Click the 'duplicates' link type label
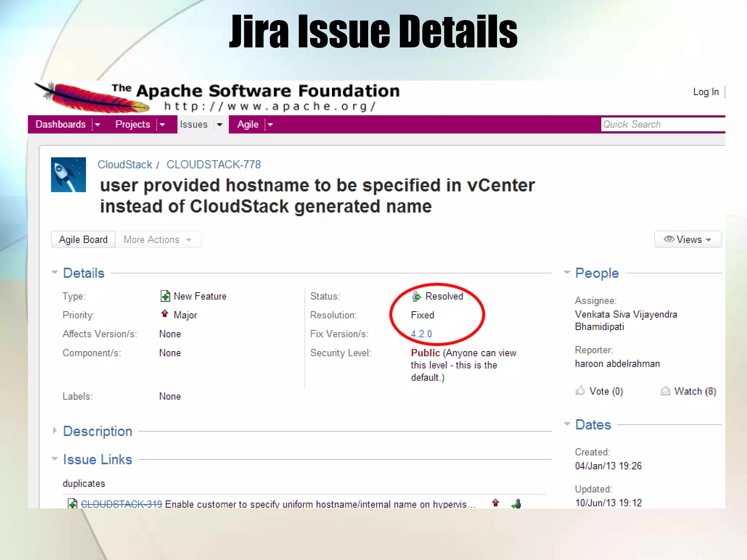This screenshot has width=747, height=560. [84, 483]
